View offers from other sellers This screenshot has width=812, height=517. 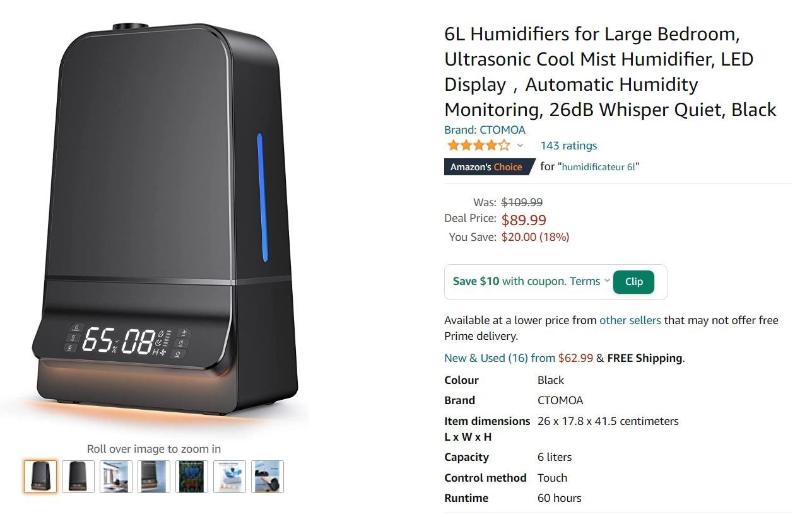pyautogui.click(x=630, y=320)
